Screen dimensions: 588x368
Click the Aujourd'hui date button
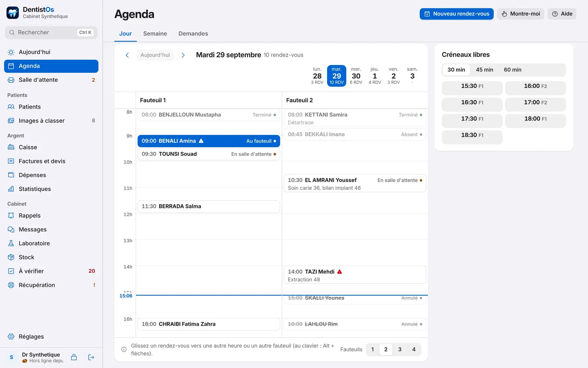[155, 55]
